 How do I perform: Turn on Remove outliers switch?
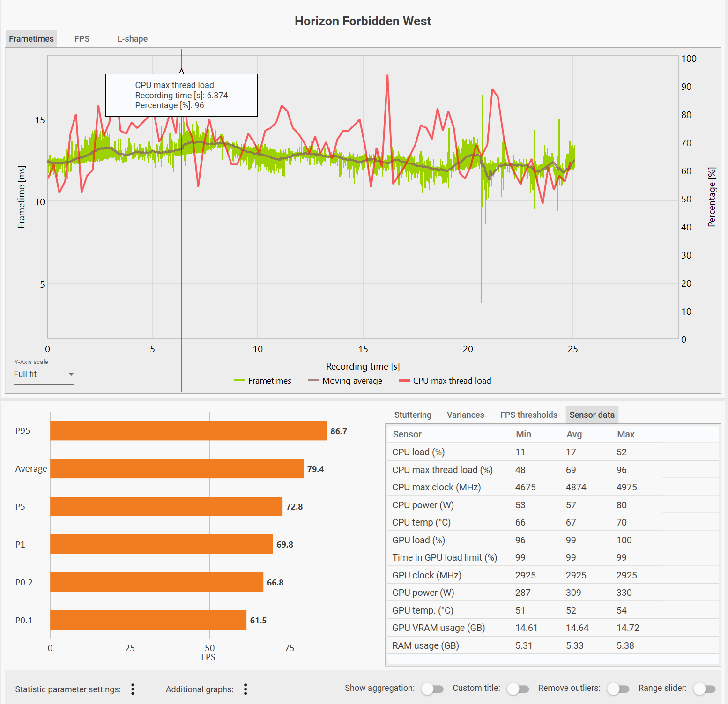618,689
